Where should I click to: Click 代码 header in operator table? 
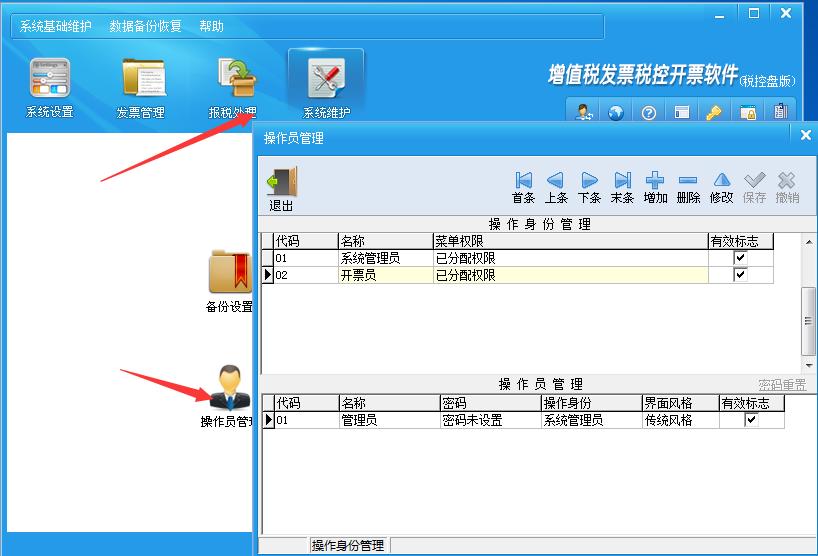(x=307, y=403)
